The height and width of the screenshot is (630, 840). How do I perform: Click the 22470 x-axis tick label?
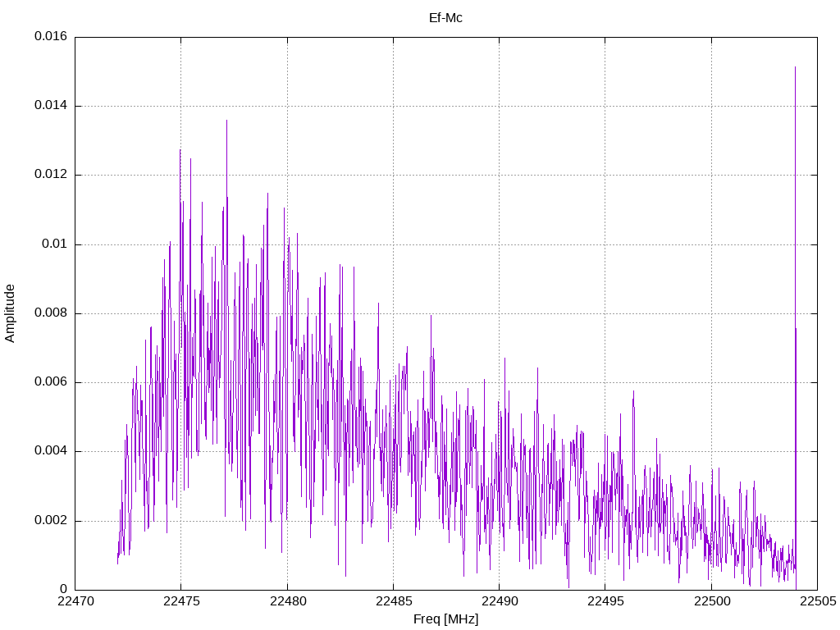tap(75, 601)
